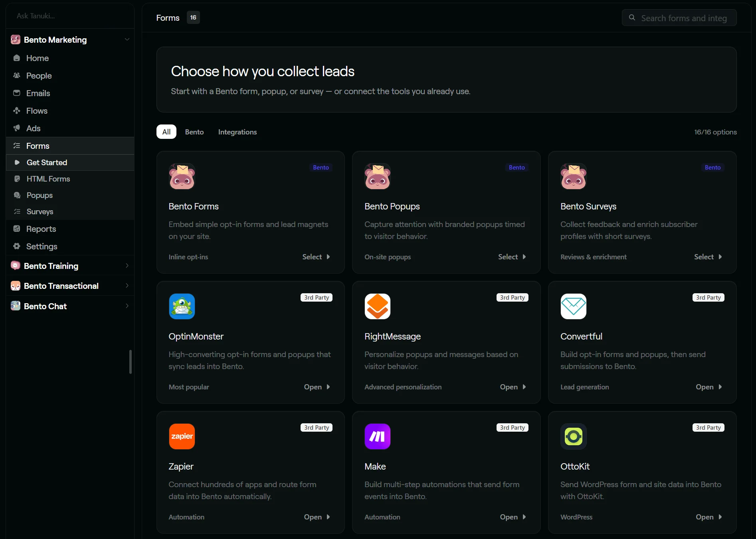Viewport: 756px width, 539px height.
Task: Click Select on Bento Forms card
Action: 316,257
